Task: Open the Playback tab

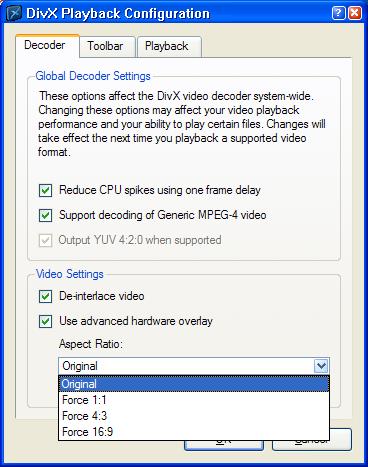Action: [169, 46]
